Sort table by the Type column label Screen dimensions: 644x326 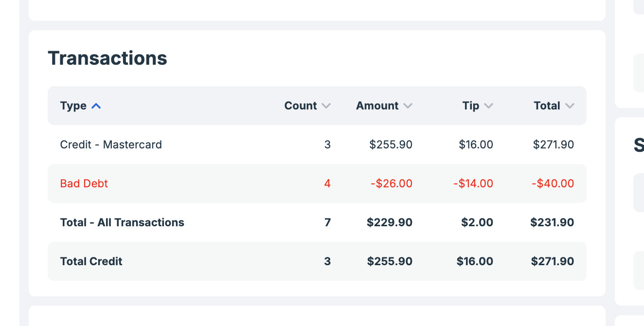73,106
